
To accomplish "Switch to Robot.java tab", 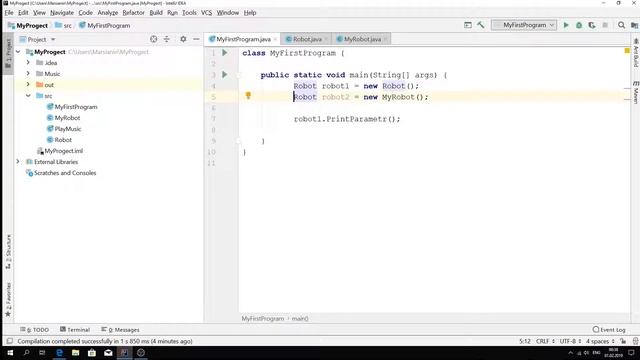I will coord(307,39).
